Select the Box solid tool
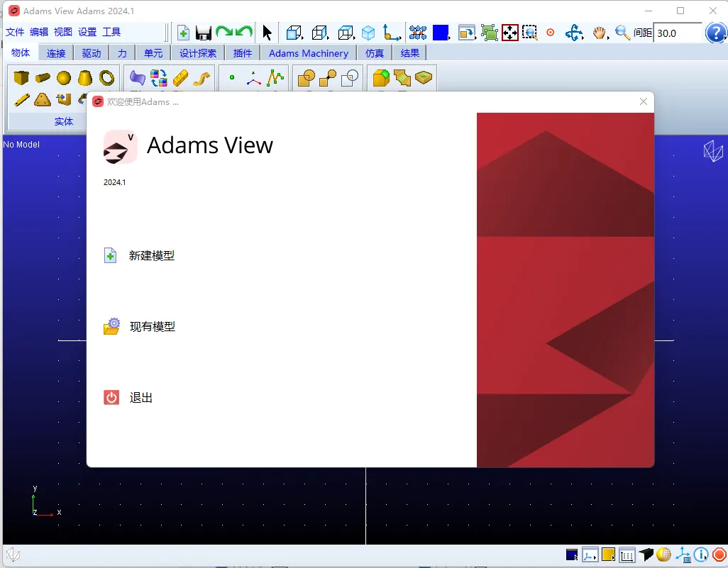 (21, 78)
